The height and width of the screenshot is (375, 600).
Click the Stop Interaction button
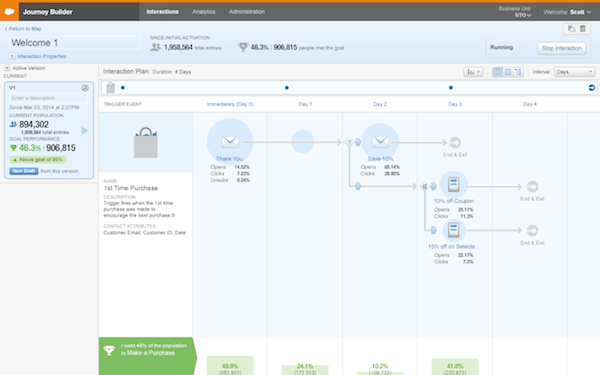point(561,48)
